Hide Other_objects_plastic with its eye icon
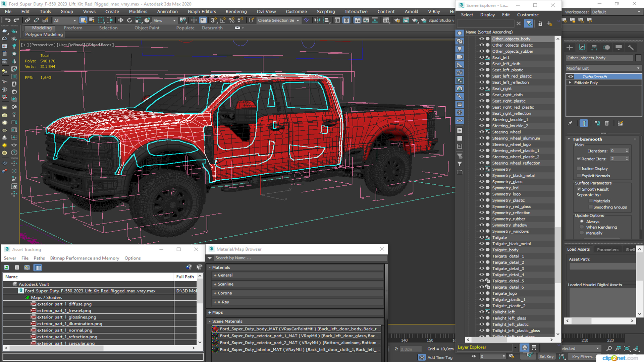Viewport: 644px width, 362px height. (482, 45)
